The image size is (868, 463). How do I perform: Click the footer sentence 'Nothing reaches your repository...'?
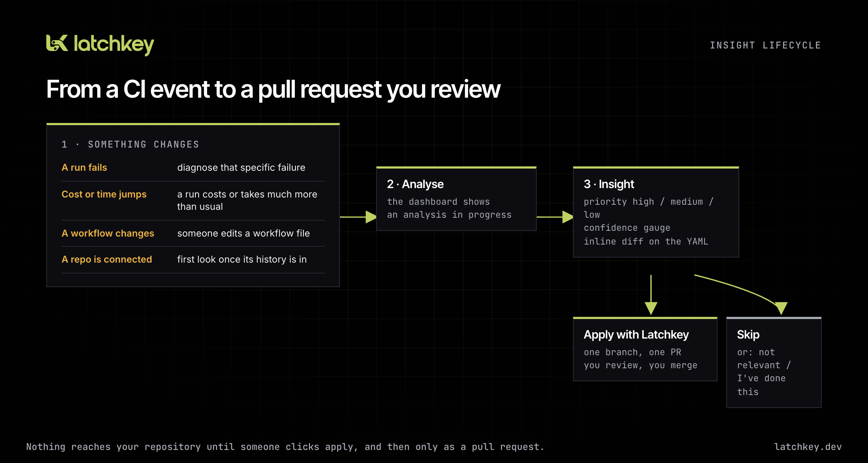(x=285, y=447)
